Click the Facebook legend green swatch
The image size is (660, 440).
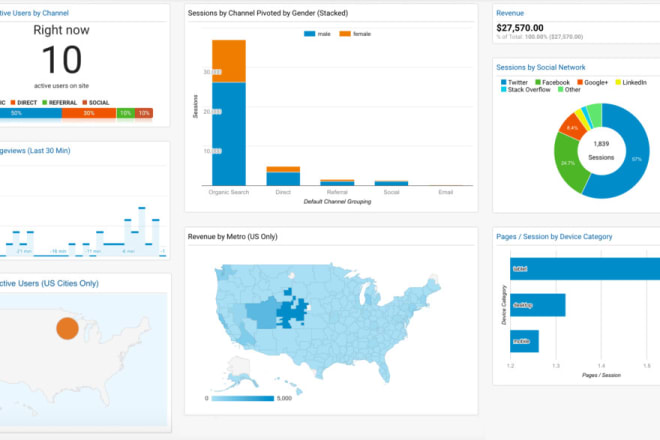pyautogui.click(x=538, y=82)
